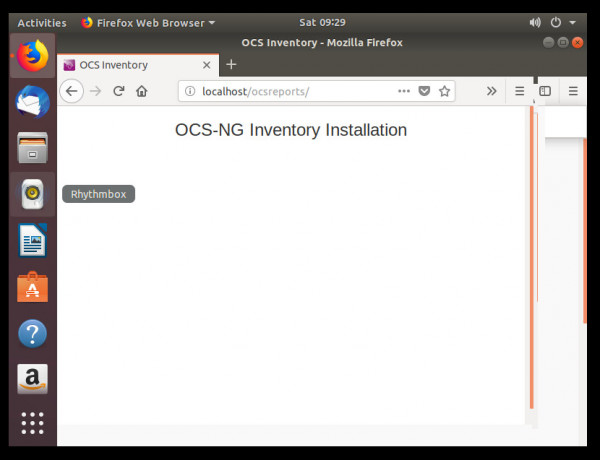The height and width of the screenshot is (460, 600).
Task: Select the OCS Inventory tab
Action: pos(138,65)
